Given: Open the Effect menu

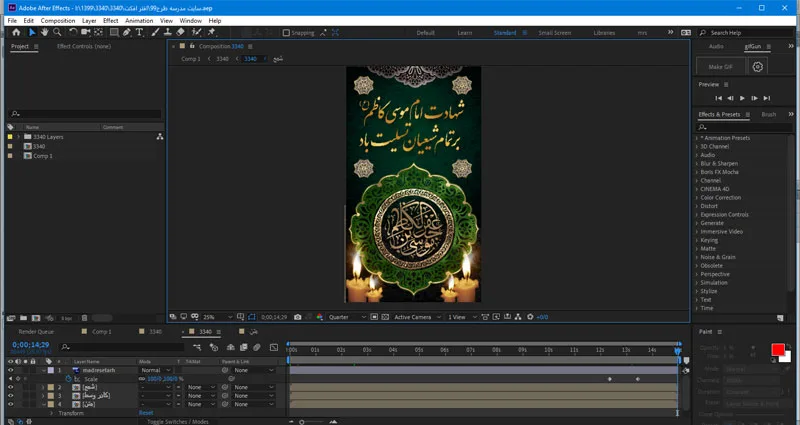Looking at the screenshot, I should (x=110, y=21).
